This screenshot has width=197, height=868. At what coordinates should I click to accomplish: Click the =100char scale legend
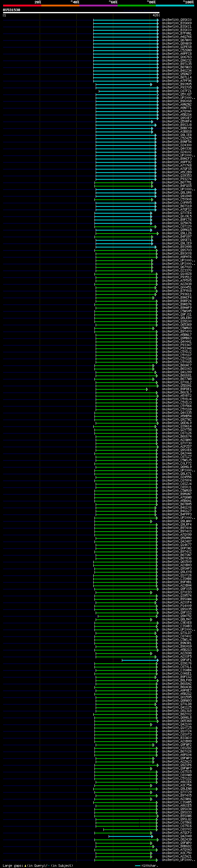click(146, 865)
